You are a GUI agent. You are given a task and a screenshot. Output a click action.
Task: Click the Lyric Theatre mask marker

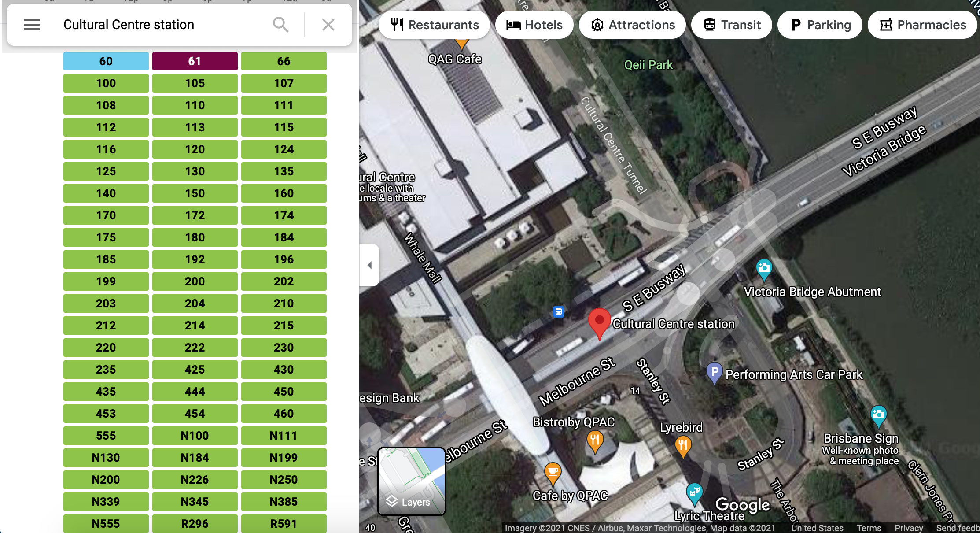click(694, 494)
